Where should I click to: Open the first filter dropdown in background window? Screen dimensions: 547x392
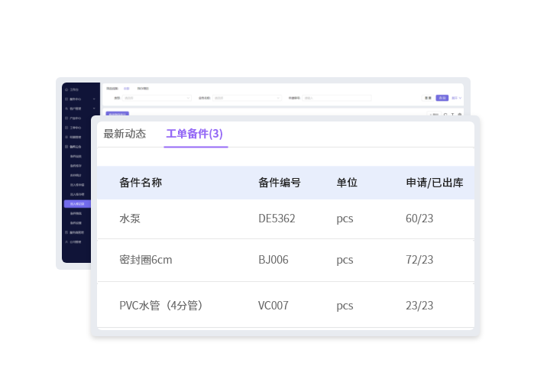[x=157, y=98]
